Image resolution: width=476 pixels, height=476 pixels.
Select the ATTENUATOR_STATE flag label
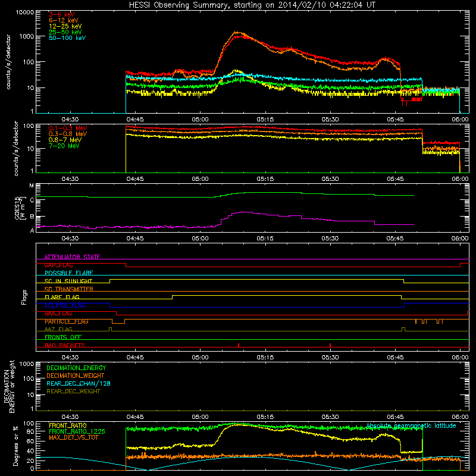[x=72, y=257]
